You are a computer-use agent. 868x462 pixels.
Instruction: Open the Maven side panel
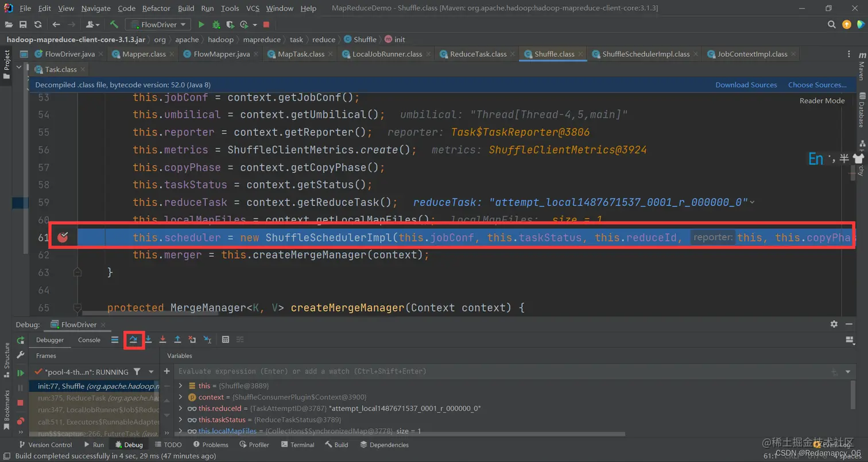[861, 67]
